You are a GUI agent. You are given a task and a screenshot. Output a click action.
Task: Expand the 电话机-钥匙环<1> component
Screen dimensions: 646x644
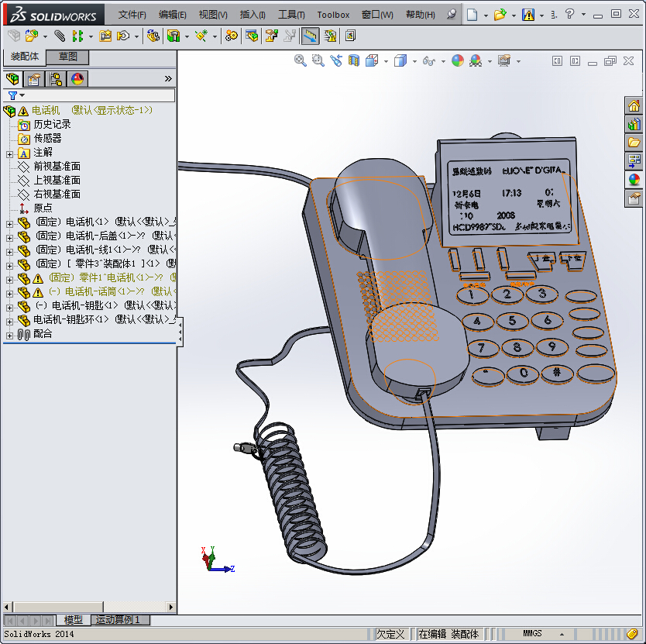click(x=9, y=322)
